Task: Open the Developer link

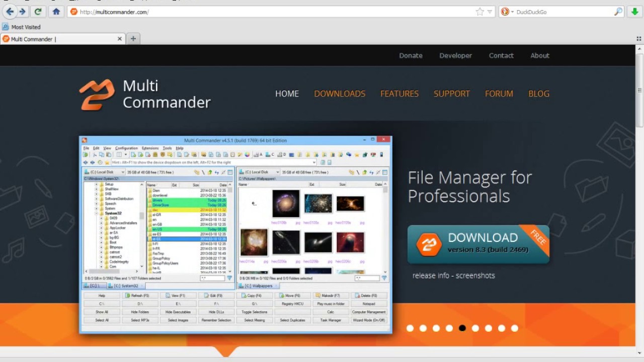Action: point(455,56)
